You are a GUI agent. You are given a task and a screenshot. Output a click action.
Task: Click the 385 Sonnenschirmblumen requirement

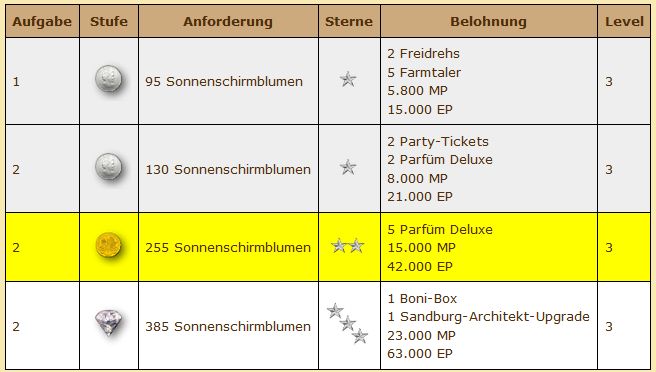tap(228, 326)
